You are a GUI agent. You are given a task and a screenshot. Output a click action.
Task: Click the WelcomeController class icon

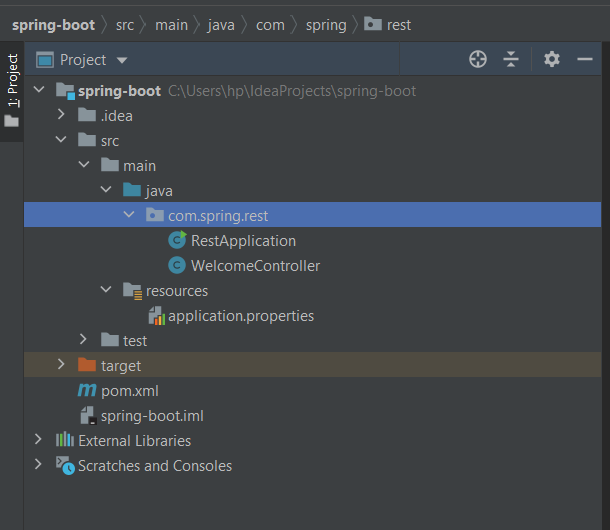click(x=177, y=265)
